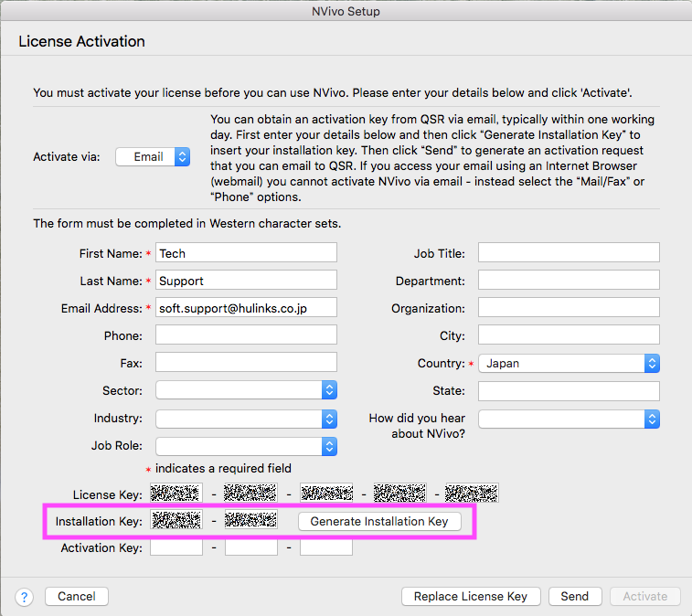Click the third Activation Key box

pos(326,547)
